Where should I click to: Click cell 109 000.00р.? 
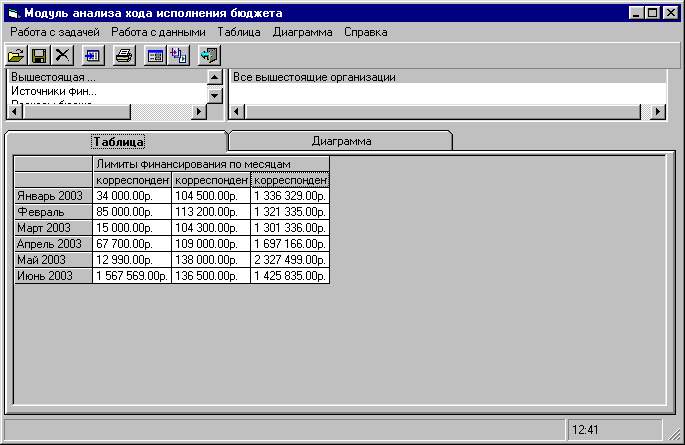coord(211,244)
